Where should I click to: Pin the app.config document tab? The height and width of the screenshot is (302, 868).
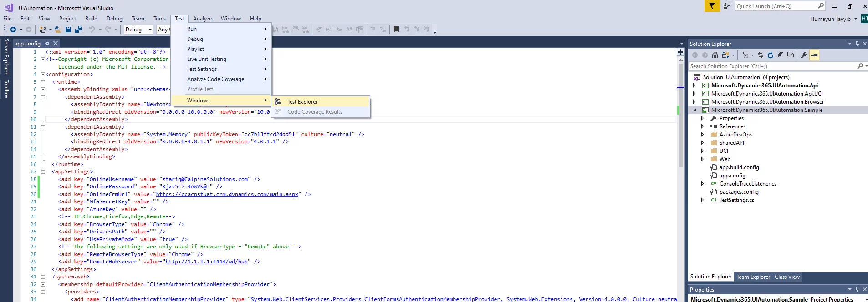47,43
